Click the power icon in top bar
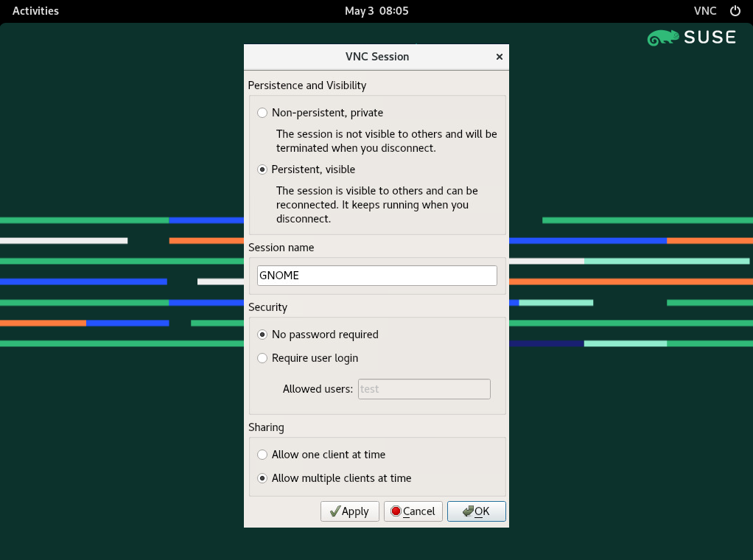Image resolution: width=753 pixels, height=560 pixels. 735,11
